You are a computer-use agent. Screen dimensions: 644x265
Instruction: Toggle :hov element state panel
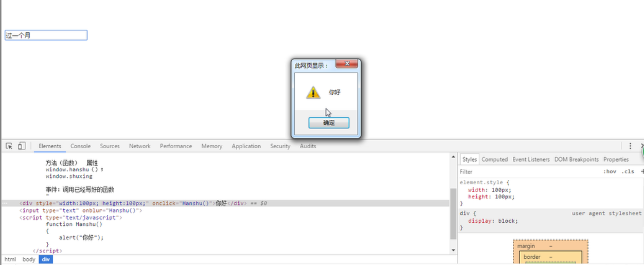[x=610, y=171]
